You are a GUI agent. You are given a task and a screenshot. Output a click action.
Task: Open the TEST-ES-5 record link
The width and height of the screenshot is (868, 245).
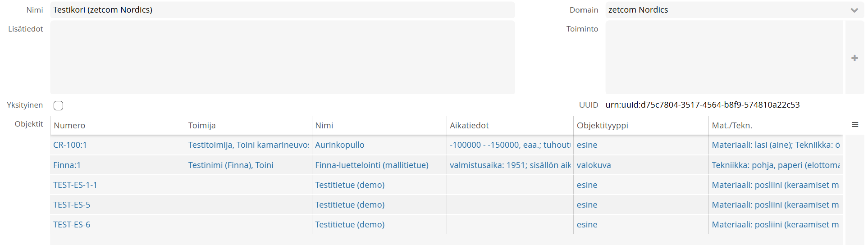tap(72, 205)
